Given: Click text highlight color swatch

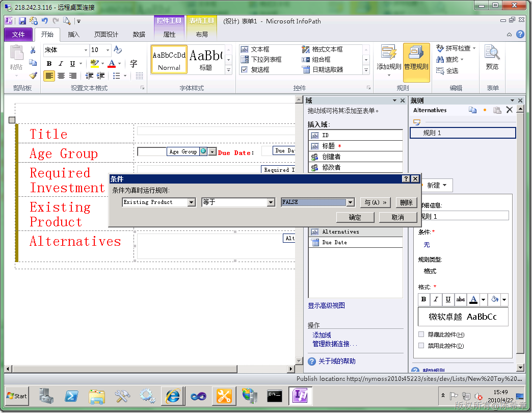Looking at the screenshot, I should tap(94, 63).
